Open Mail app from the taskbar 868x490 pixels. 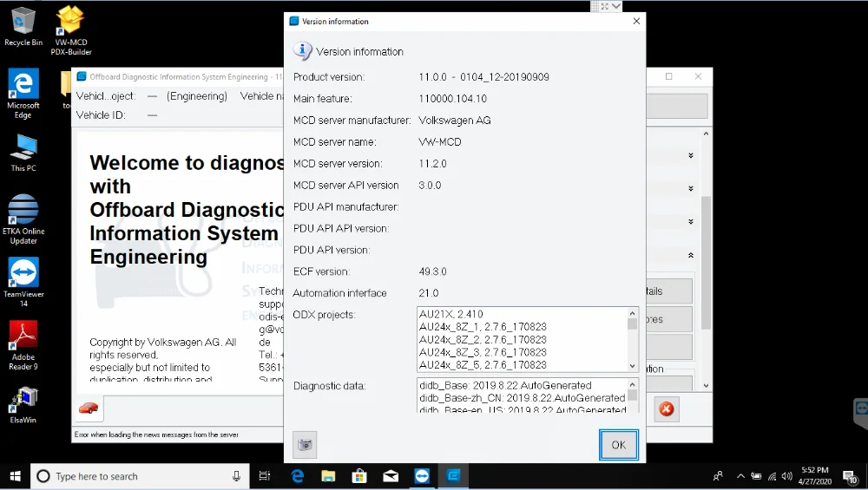coord(391,476)
